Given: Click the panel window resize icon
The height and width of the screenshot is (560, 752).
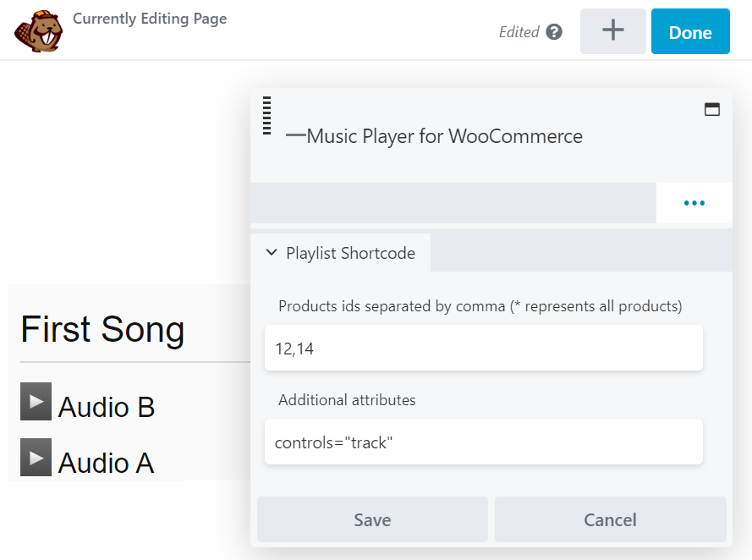Looking at the screenshot, I should click(712, 109).
